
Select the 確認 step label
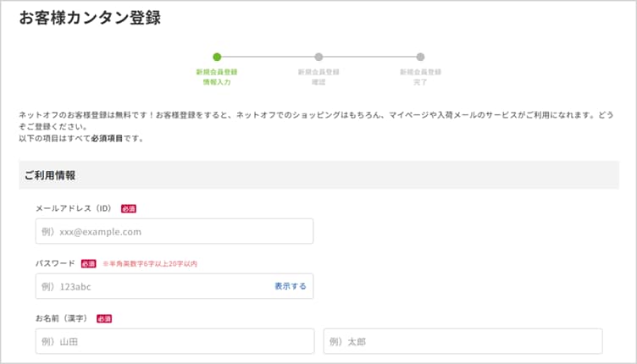pos(318,82)
